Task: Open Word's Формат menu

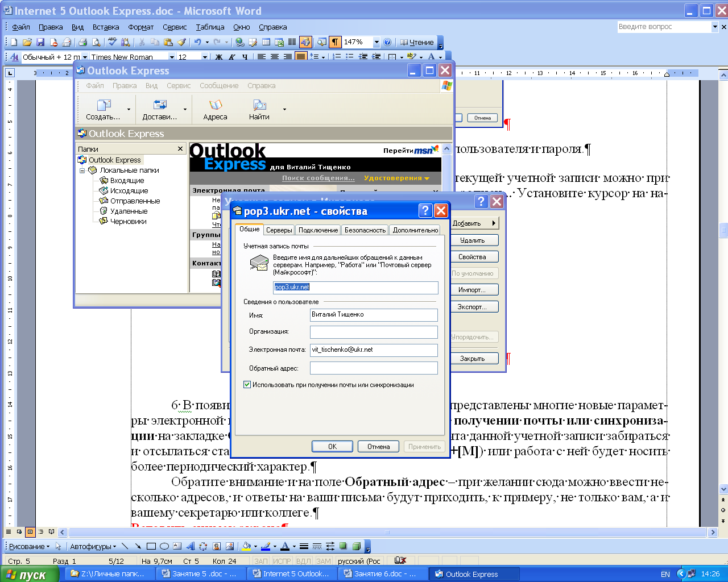Action: (x=141, y=27)
